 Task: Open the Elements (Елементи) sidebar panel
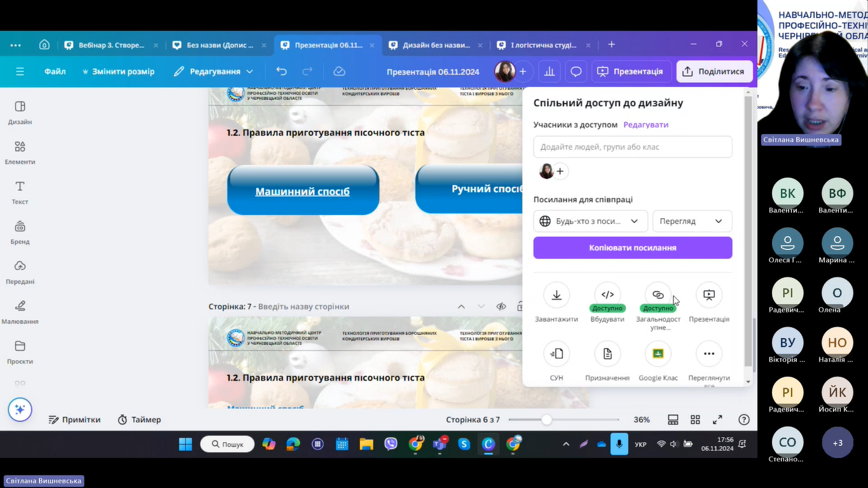pos(20,151)
